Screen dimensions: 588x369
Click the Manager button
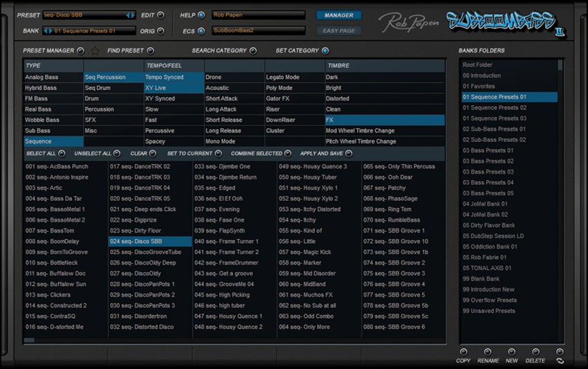coord(338,15)
